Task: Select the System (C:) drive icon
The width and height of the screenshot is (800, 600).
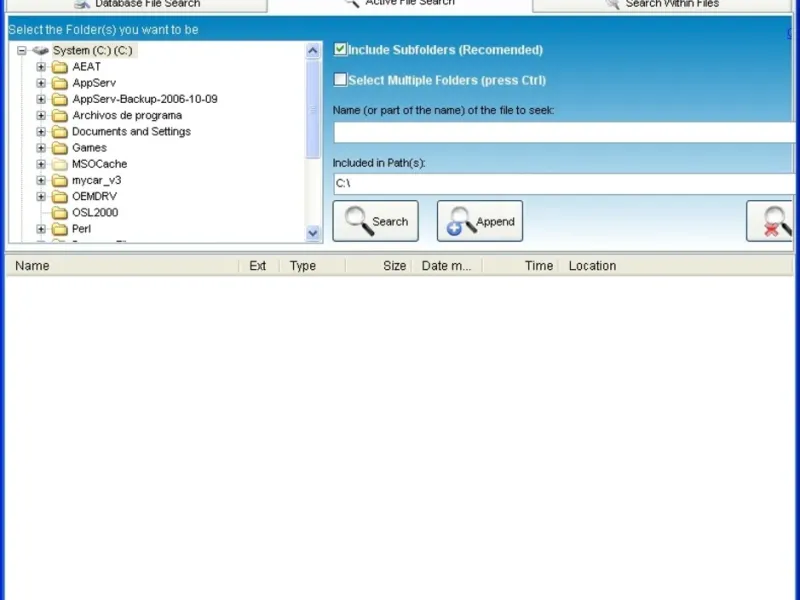Action: click(x=40, y=51)
